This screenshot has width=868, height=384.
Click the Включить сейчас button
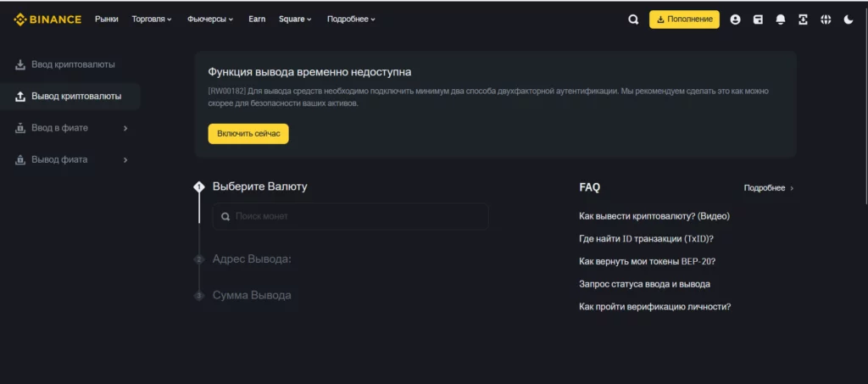[248, 134]
